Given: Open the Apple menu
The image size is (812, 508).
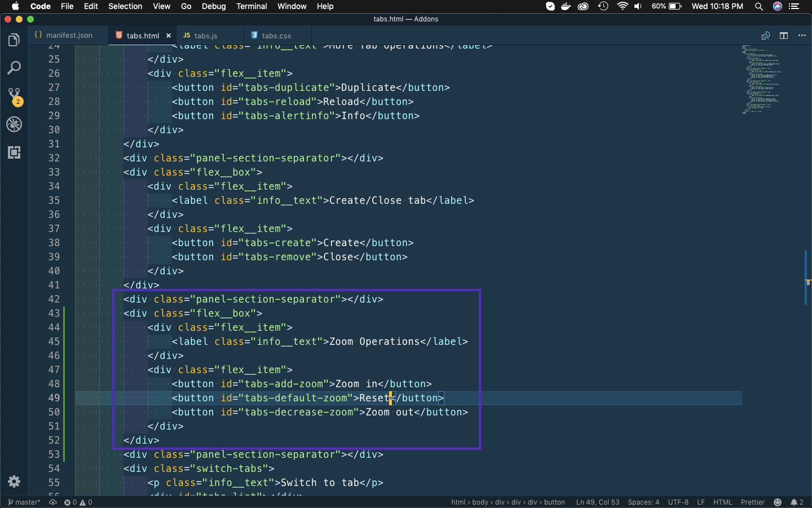Looking at the screenshot, I should click(x=15, y=6).
